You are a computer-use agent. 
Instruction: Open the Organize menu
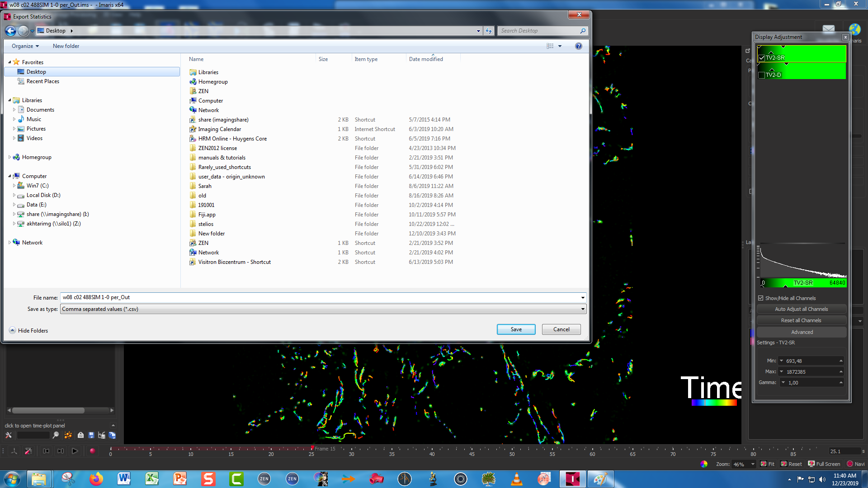25,46
